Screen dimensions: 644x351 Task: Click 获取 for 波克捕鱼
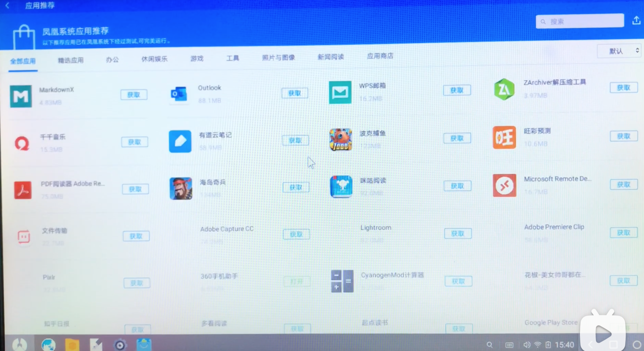click(457, 138)
